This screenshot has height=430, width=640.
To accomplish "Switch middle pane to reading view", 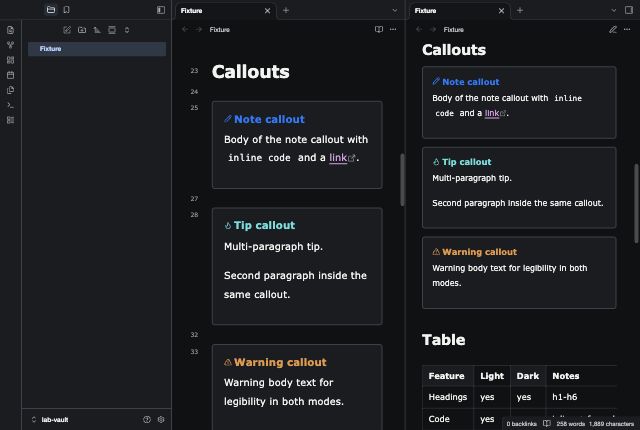I will tap(379, 29).
